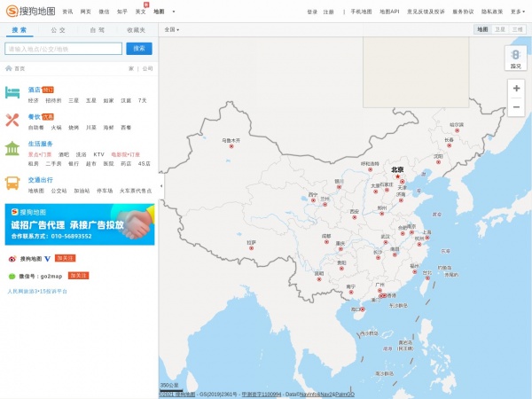
Task: Click the 餐饮 category heading
Action: click(34, 117)
